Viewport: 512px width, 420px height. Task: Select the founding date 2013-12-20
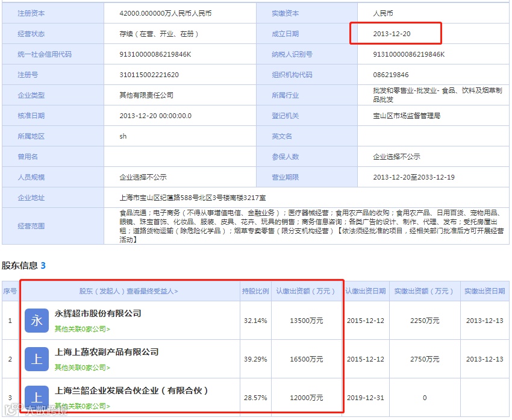392,34
